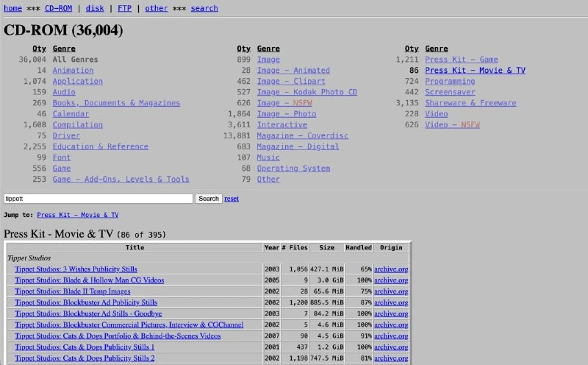Open Blockbuster Commercial Pictures, Interview & CGChannel

point(129,325)
